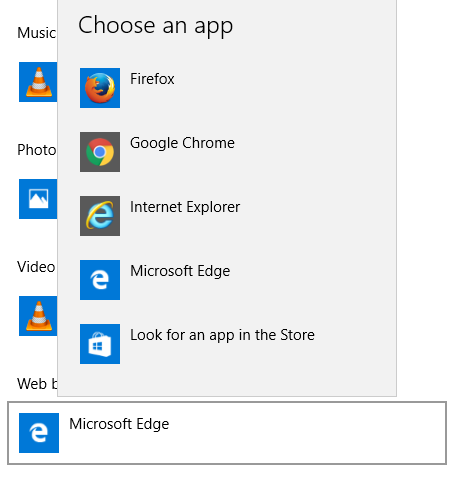The width and height of the screenshot is (457, 477).
Task: Select the Internet Explorer text label
Action: coord(185,207)
